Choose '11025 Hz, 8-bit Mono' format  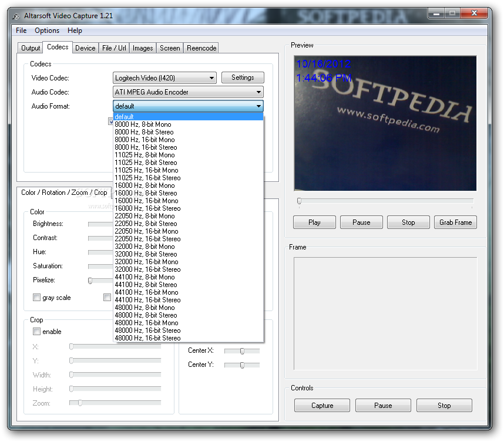tap(188, 155)
